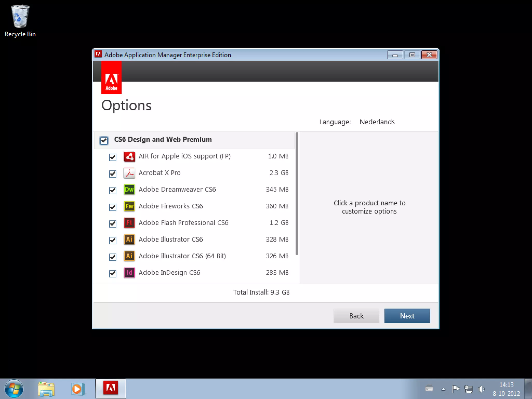Click the Show desktop button
The width and height of the screenshot is (532, 399).
tap(528, 389)
